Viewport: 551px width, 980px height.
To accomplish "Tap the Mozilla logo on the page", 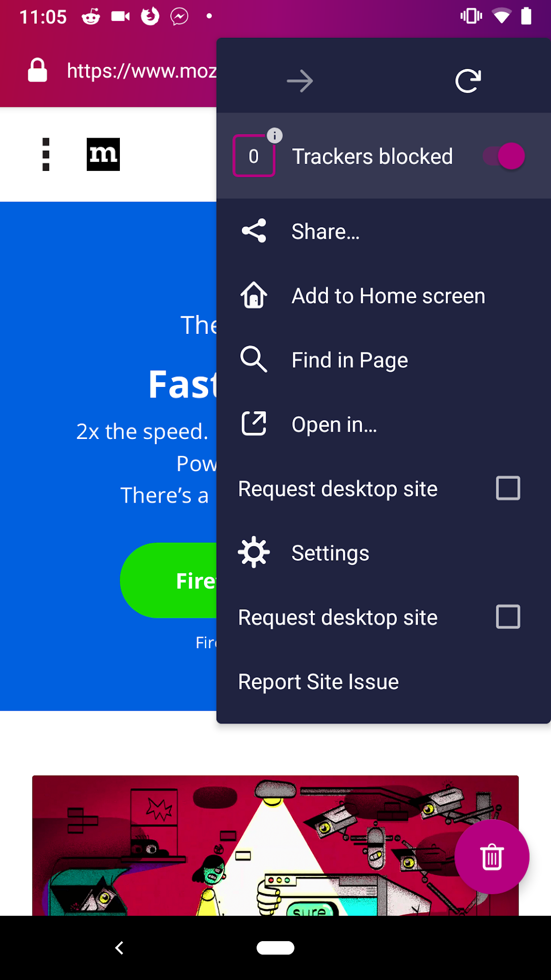I will click(103, 154).
